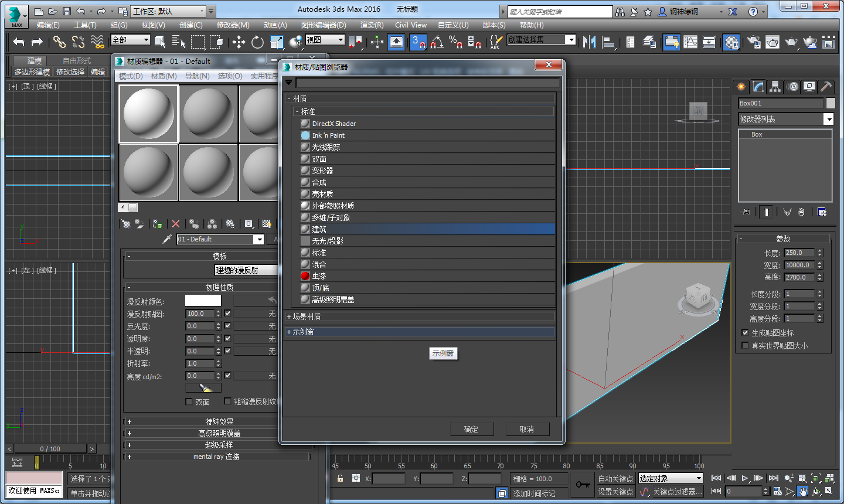Enable the 粗糙漫反射纹理 checkbox
Image resolution: width=844 pixels, height=504 pixels.
pos(227,401)
